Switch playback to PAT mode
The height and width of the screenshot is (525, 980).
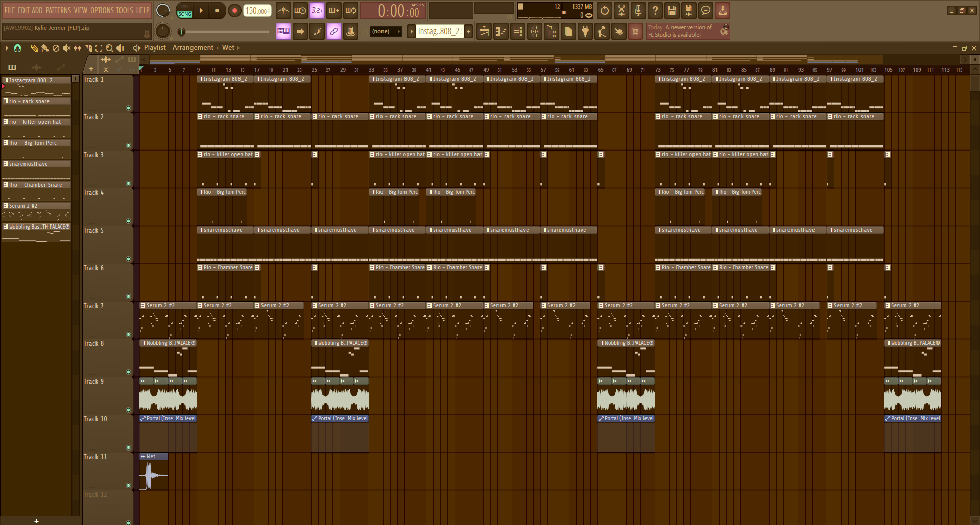(x=185, y=7)
